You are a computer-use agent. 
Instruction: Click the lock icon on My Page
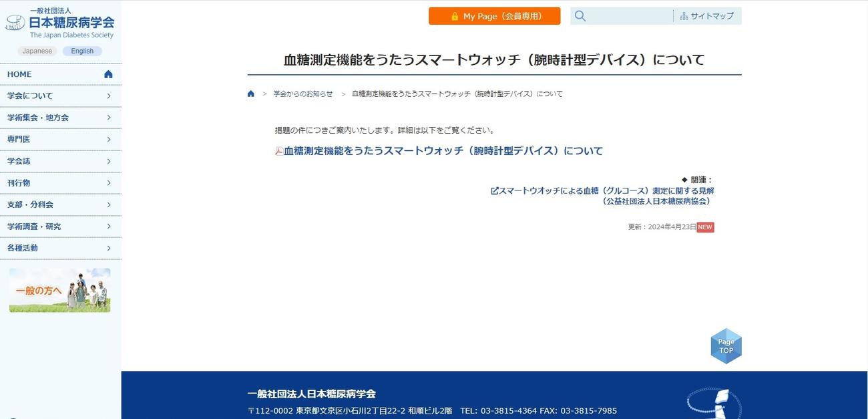455,16
